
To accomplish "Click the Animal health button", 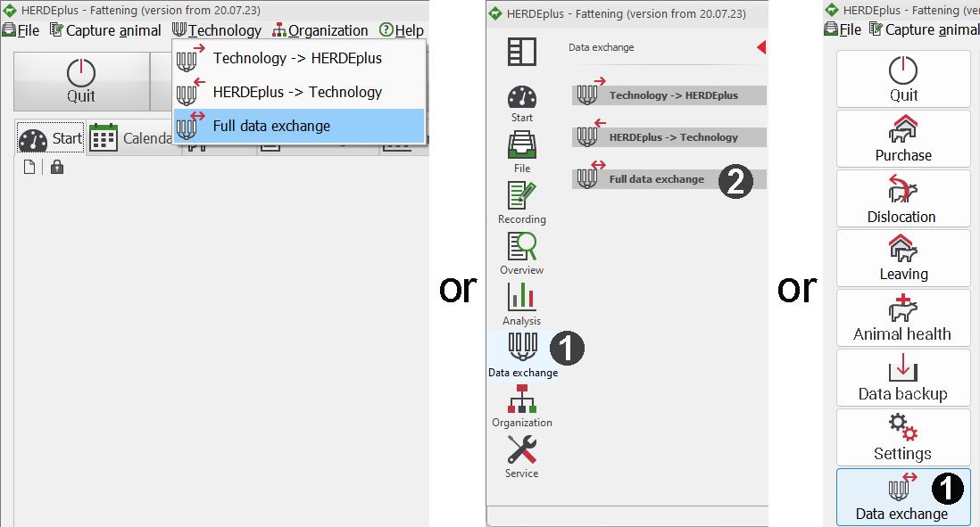I will pos(903,318).
